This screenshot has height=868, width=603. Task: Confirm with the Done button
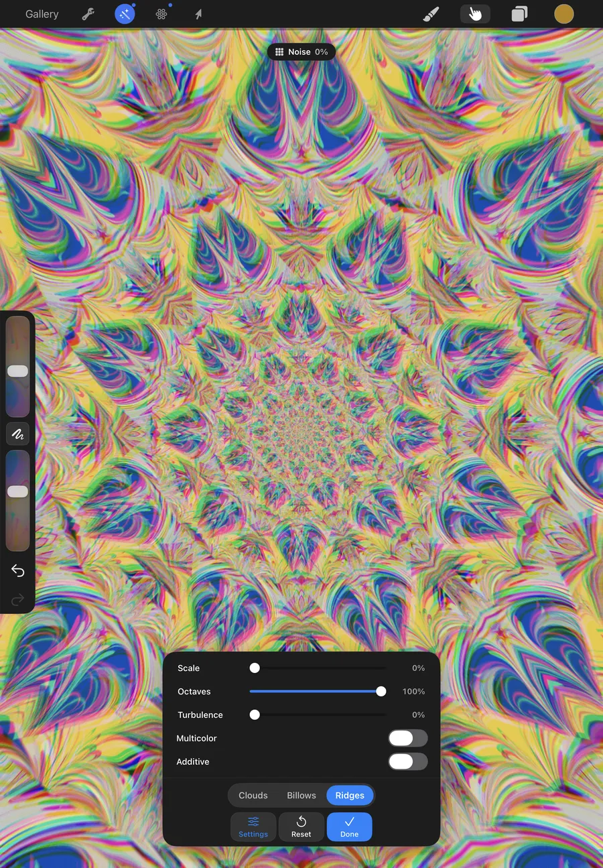point(350,827)
